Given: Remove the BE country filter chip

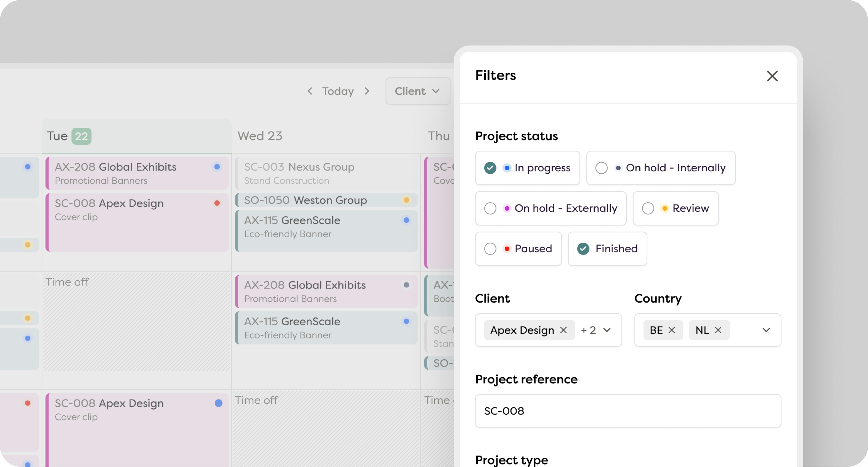Looking at the screenshot, I should click(x=672, y=330).
